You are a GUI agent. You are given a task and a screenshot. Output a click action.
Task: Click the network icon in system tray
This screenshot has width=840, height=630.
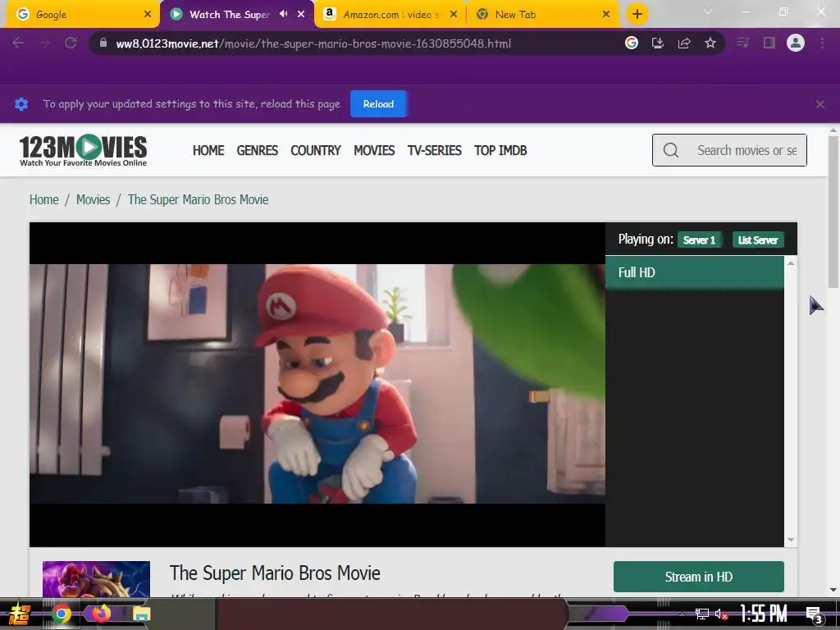701,614
